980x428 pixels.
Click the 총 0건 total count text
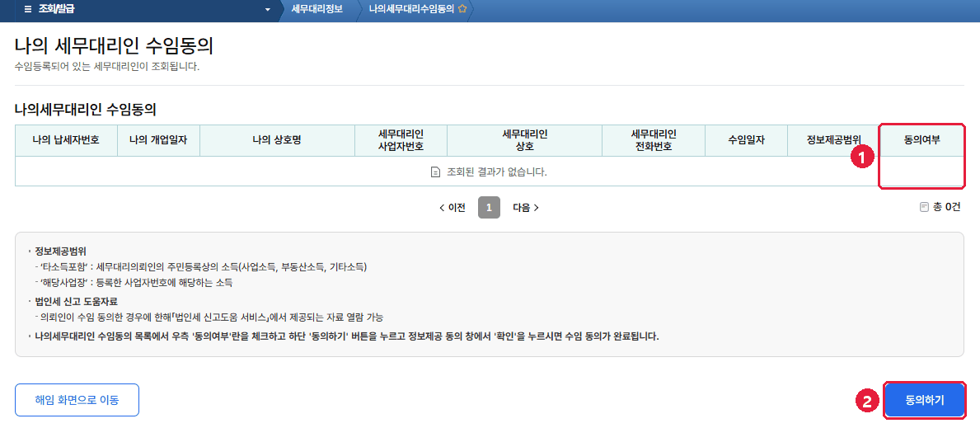coord(946,207)
